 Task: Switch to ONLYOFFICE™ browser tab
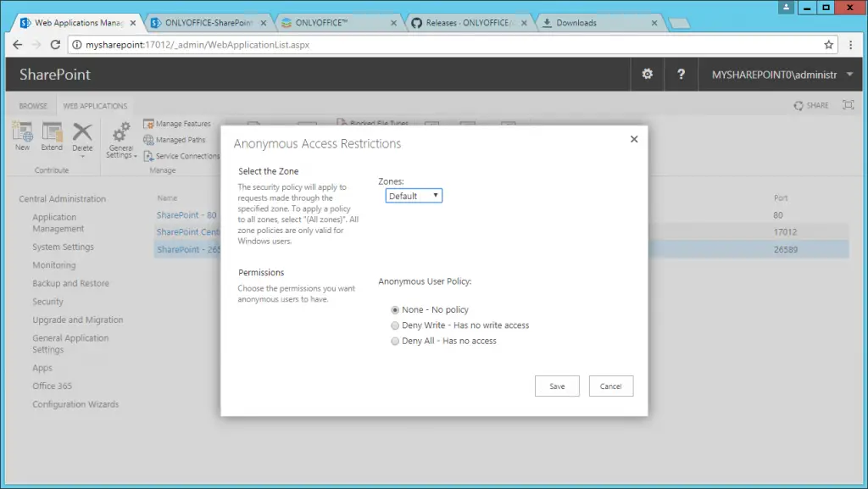click(337, 23)
